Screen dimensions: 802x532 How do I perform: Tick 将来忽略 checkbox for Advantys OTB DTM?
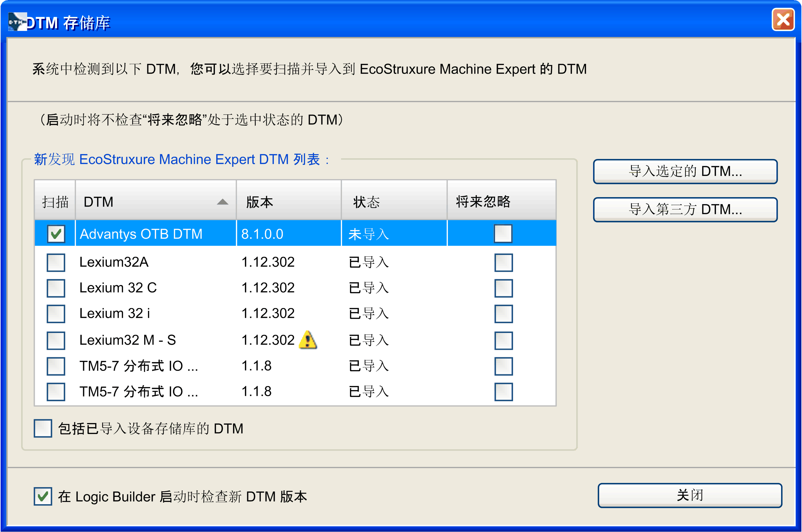click(x=503, y=233)
